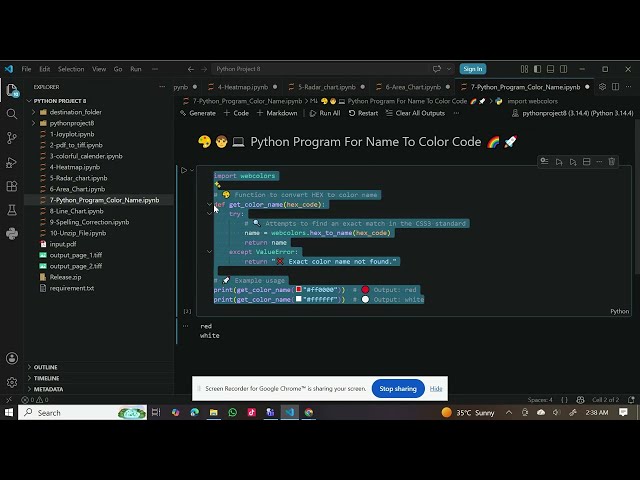Click Execute Above Cells icon
Screen dimensions: 640x480
[x=559, y=162]
